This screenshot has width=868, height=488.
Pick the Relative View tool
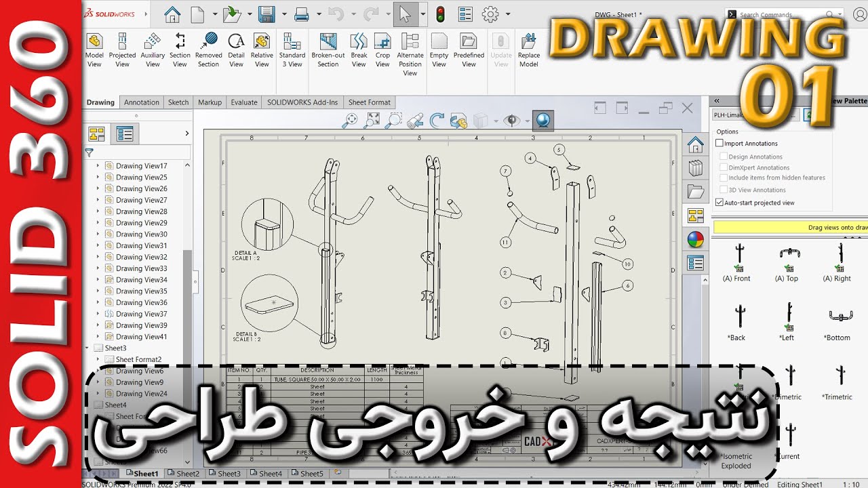(262, 51)
